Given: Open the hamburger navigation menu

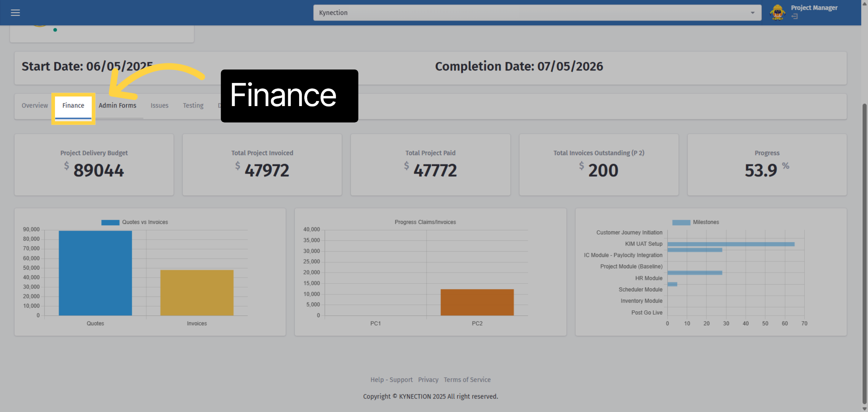Looking at the screenshot, I should click(15, 13).
